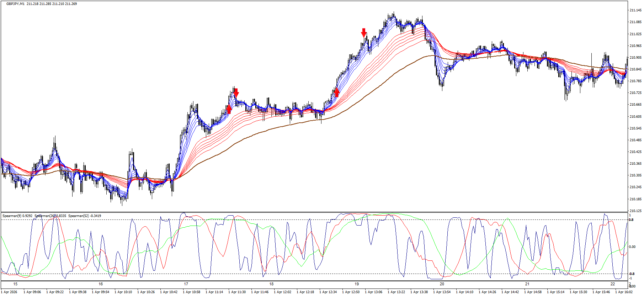
Task: Click the 0.00 indicator scale label
Action: click(x=632, y=247)
